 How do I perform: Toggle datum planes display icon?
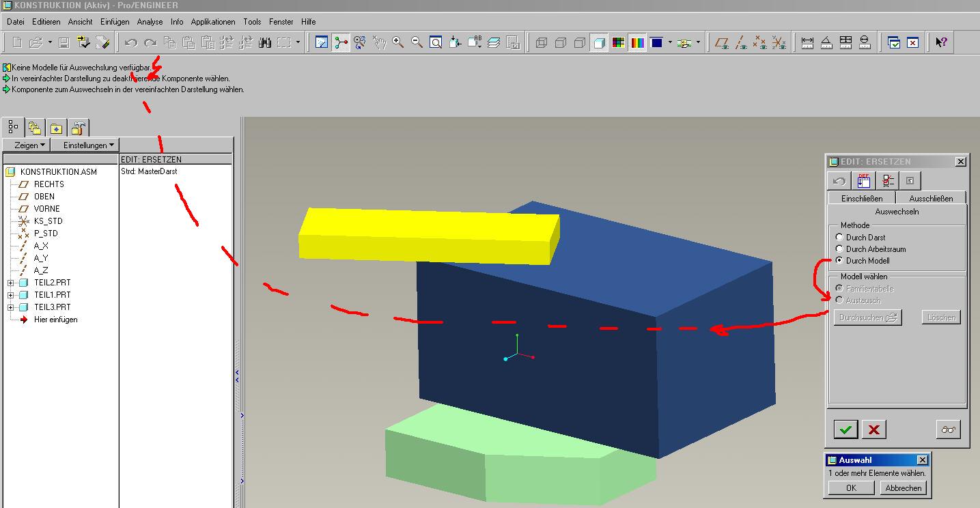(x=722, y=42)
